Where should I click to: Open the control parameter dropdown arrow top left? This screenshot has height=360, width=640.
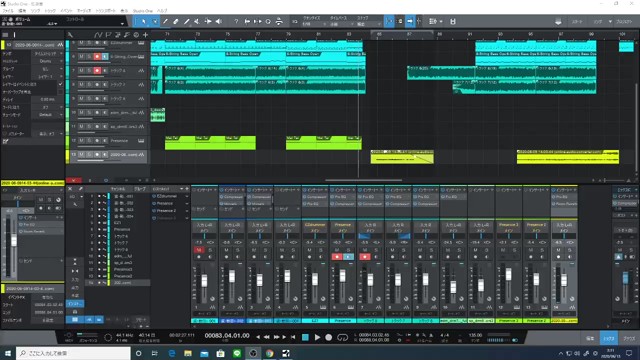[x=122, y=24]
